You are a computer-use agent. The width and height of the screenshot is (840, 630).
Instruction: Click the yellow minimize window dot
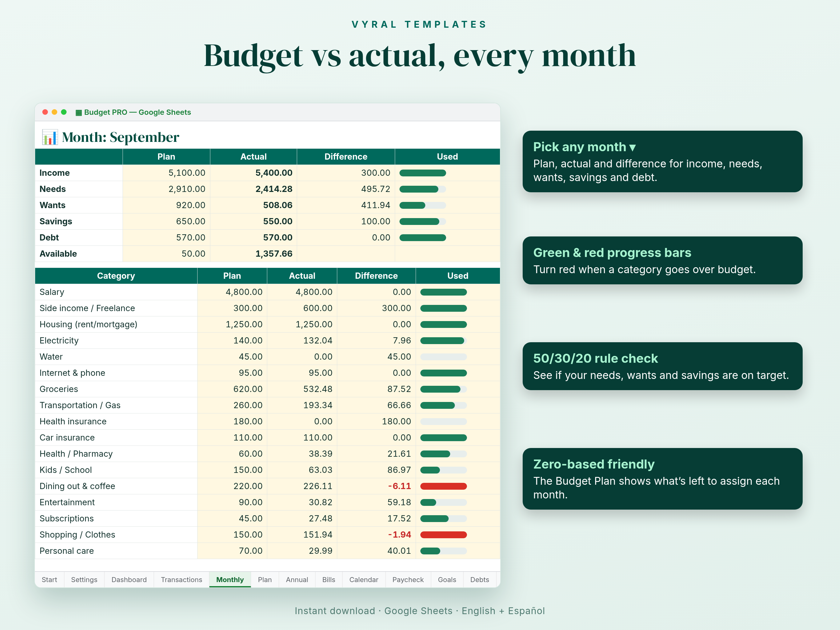54,112
